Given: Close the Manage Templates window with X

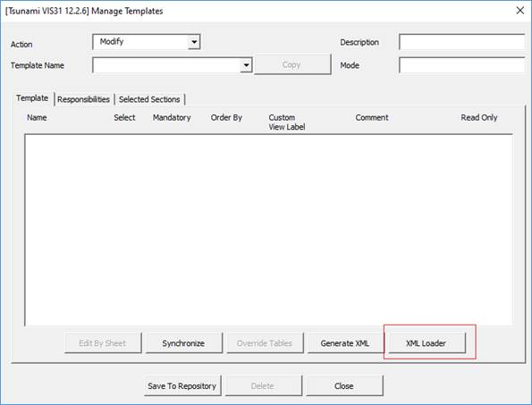Looking at the screenshot, I should 519,11.
